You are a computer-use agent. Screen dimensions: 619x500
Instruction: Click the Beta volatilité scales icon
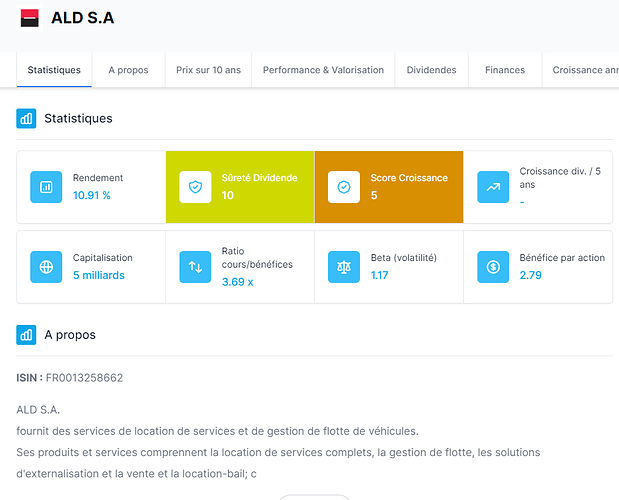(x=344, y=267)
